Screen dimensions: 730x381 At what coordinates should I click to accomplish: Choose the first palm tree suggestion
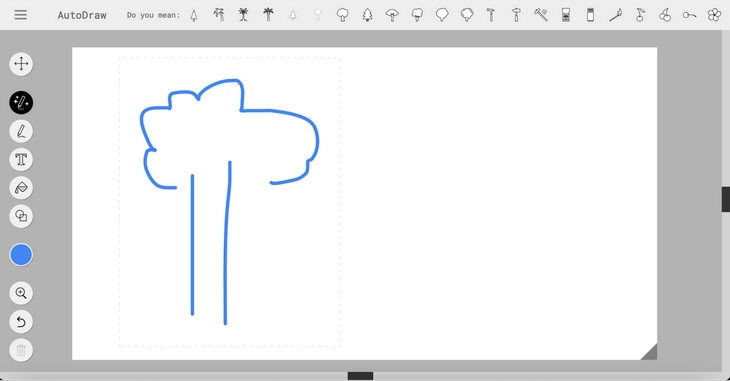click(218, 15)
